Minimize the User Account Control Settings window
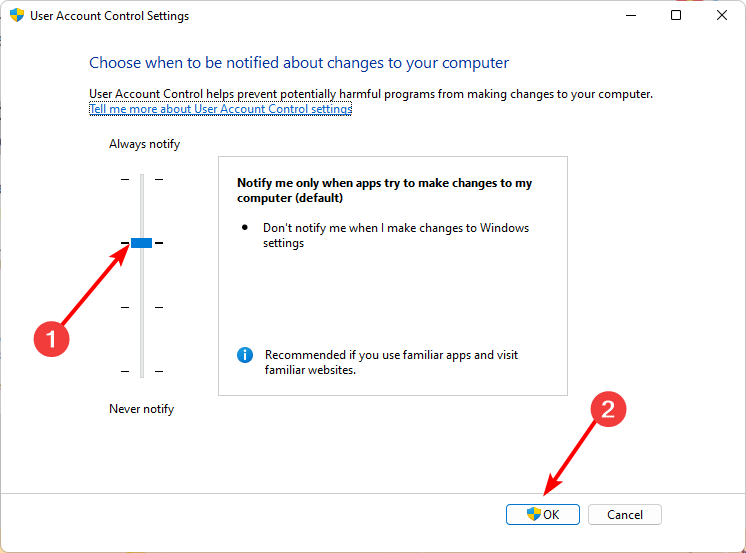The width and height of the screenshot is (746, 553). pos(631,15)
